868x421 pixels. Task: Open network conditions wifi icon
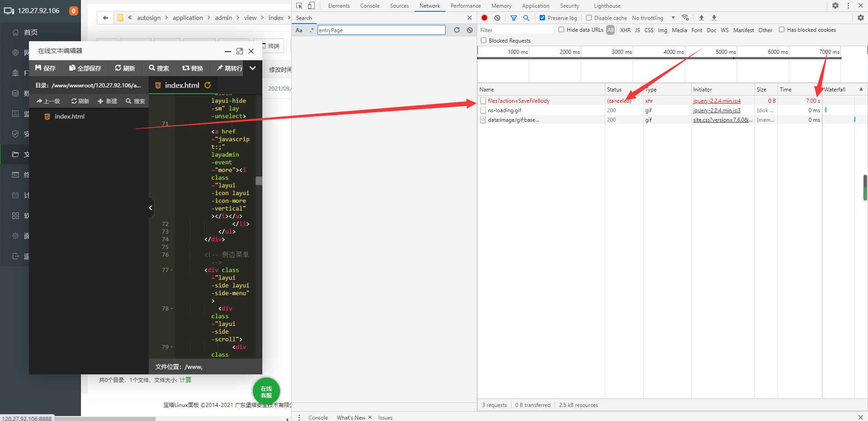click(685, 18)
